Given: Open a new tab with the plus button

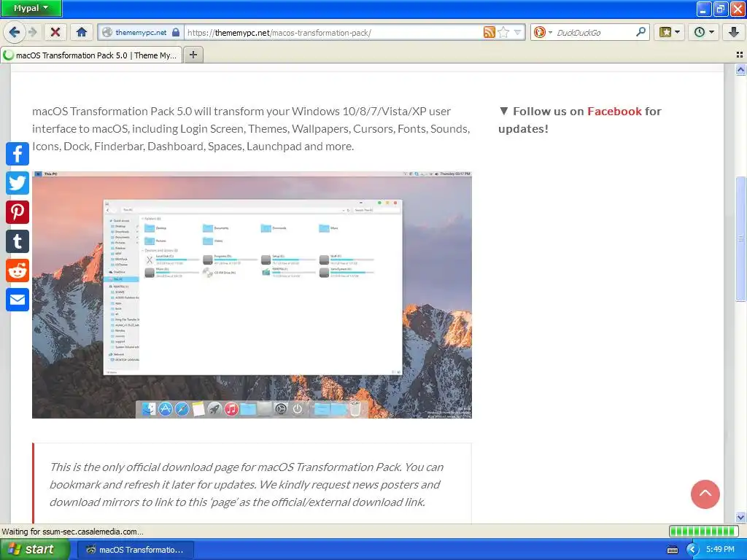Looking at the screenshot, I should point(193,55).
